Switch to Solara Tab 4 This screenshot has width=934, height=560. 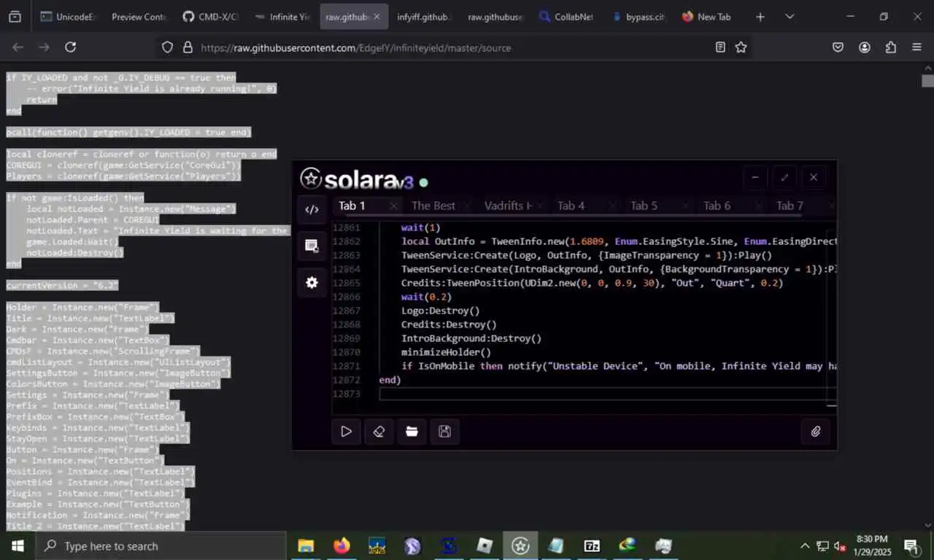pos(571,206)
